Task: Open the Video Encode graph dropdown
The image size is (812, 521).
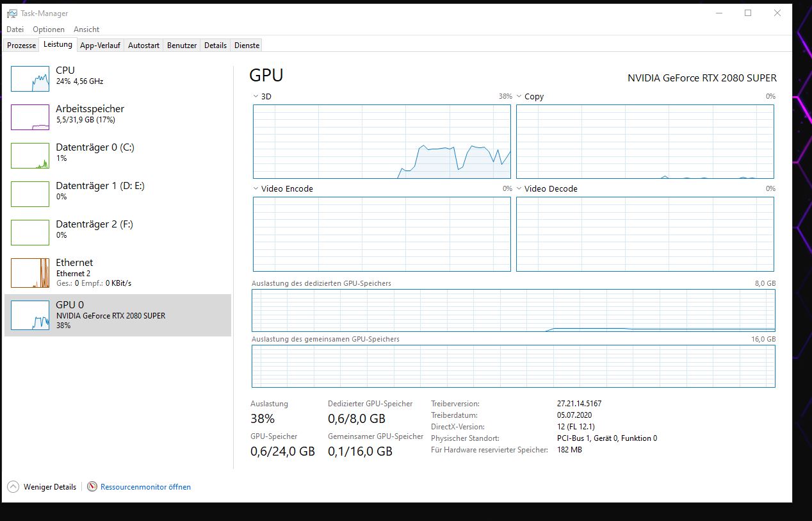Action: 256,189
